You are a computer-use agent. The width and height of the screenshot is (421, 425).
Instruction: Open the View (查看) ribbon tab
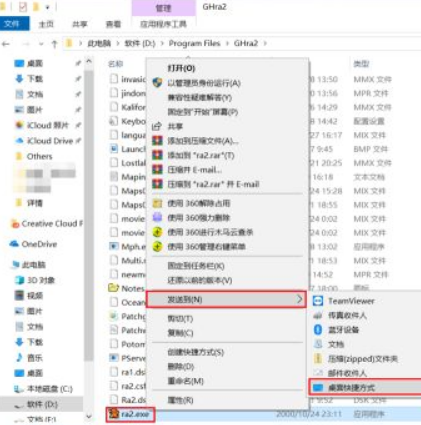point(113,24)
